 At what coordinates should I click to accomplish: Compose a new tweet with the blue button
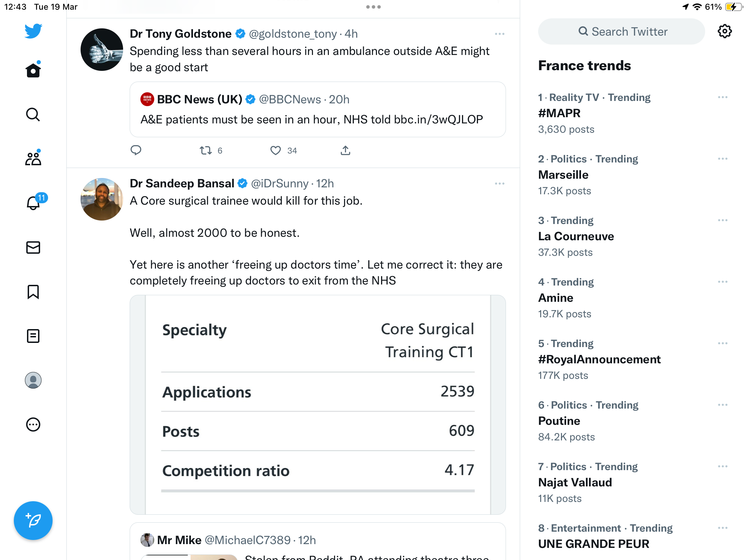[33, 520]
